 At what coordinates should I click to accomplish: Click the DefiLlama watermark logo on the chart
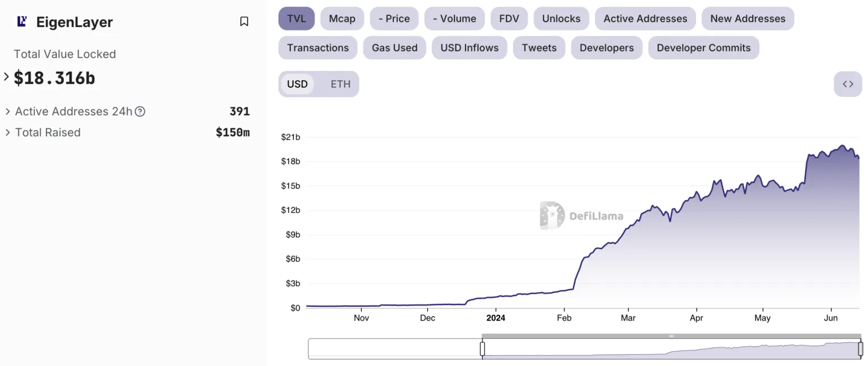[x=581, y=215]
